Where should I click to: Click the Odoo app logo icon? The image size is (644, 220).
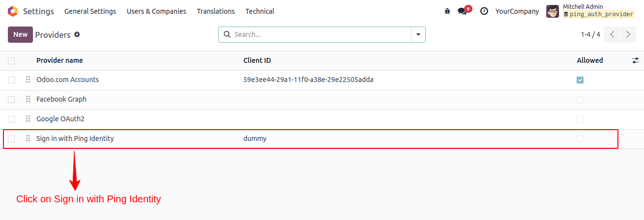(x=13, y=11)
